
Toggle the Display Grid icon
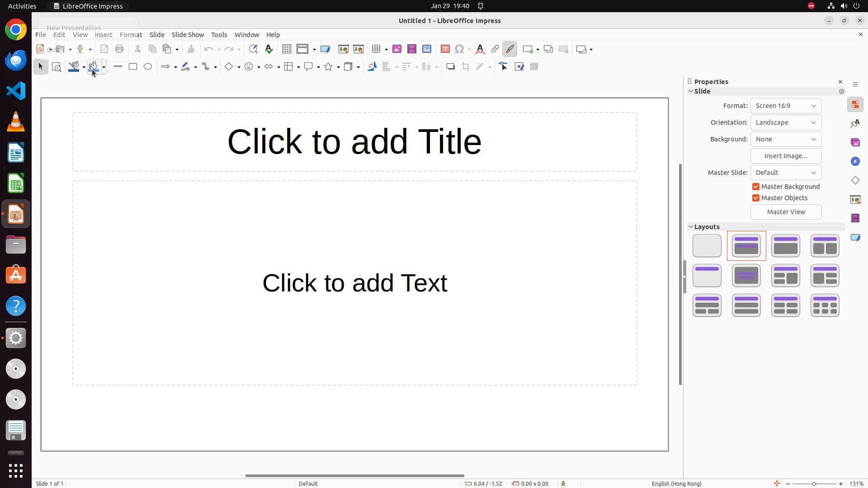point(287,49)
